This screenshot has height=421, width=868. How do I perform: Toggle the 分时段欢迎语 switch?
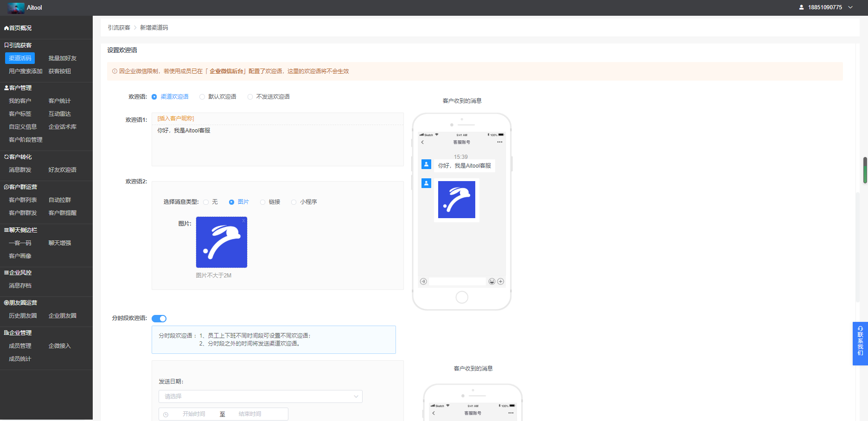click(159, 319)
